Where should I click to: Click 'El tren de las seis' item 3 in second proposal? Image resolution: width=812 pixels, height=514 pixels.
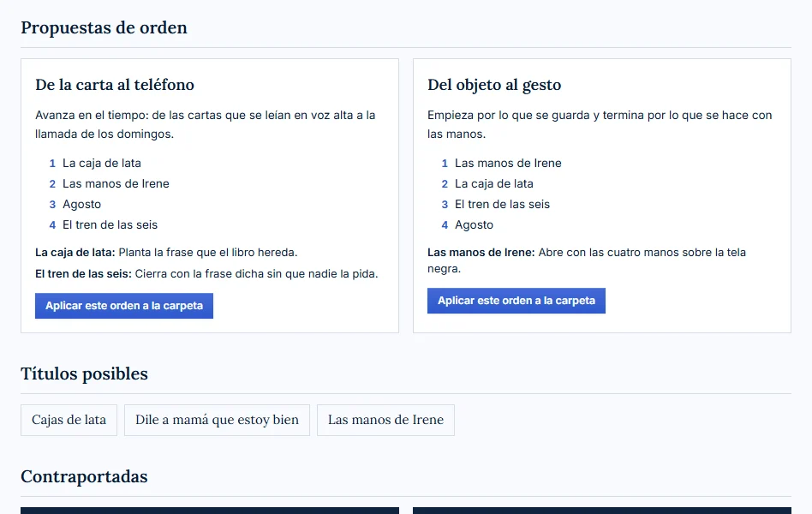pos(502,205)
